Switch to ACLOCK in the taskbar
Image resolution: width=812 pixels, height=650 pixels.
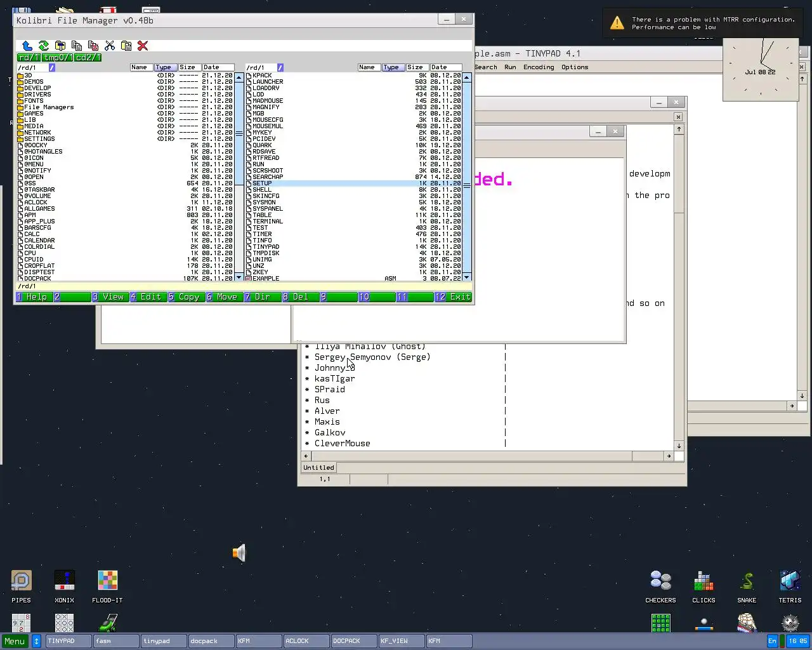click(307, 641)
